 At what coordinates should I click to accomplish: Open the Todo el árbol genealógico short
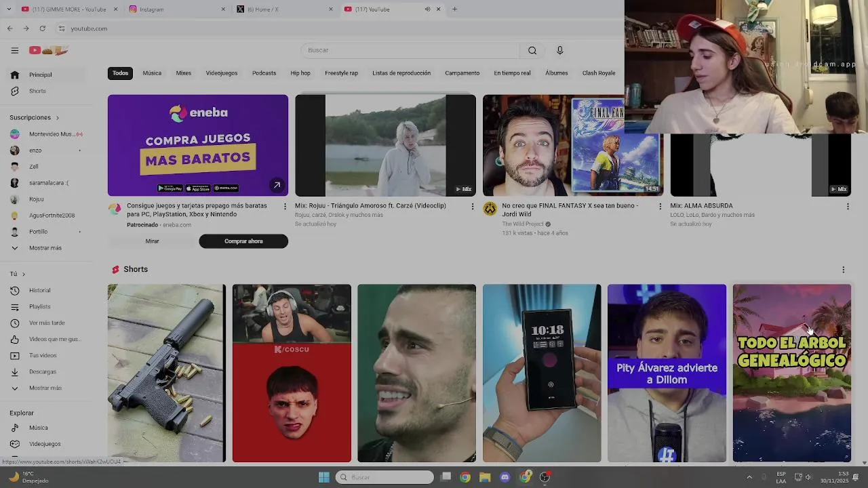click(791, 373)
